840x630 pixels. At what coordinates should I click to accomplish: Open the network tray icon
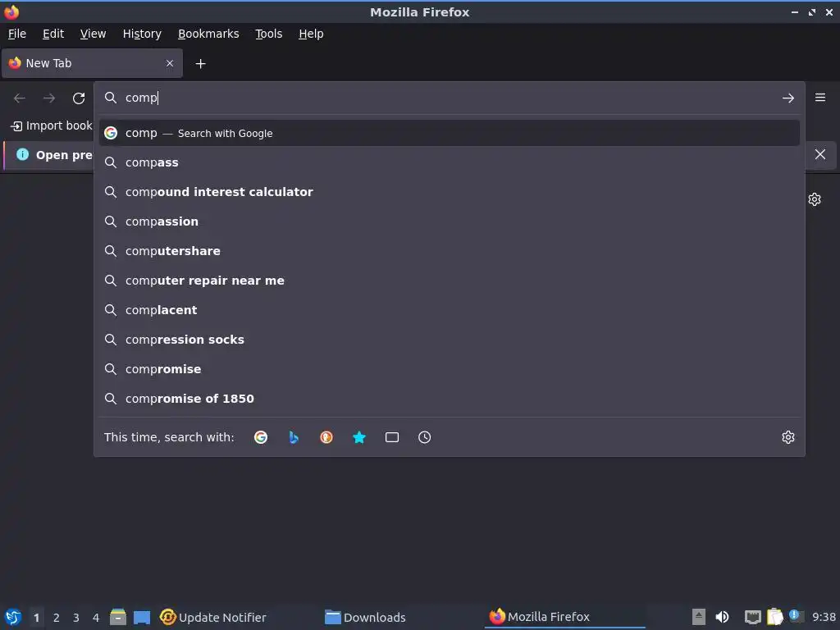click(753, 617)
